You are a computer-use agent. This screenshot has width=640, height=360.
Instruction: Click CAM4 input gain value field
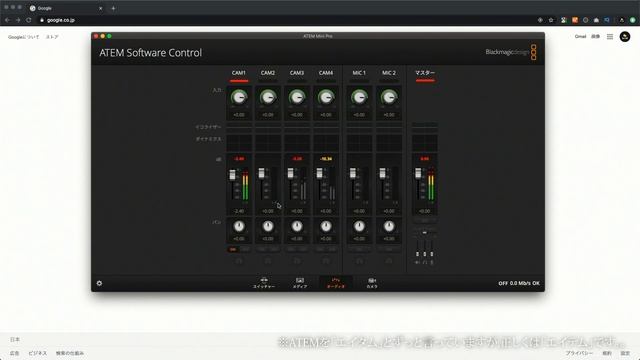[x=326, y=115]
